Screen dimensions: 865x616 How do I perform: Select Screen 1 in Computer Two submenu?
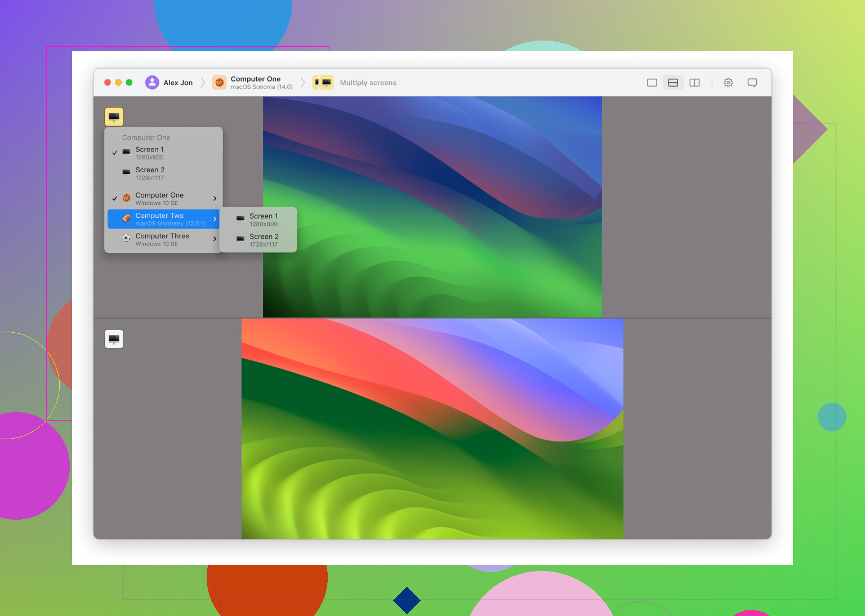(x=258, y=220)
